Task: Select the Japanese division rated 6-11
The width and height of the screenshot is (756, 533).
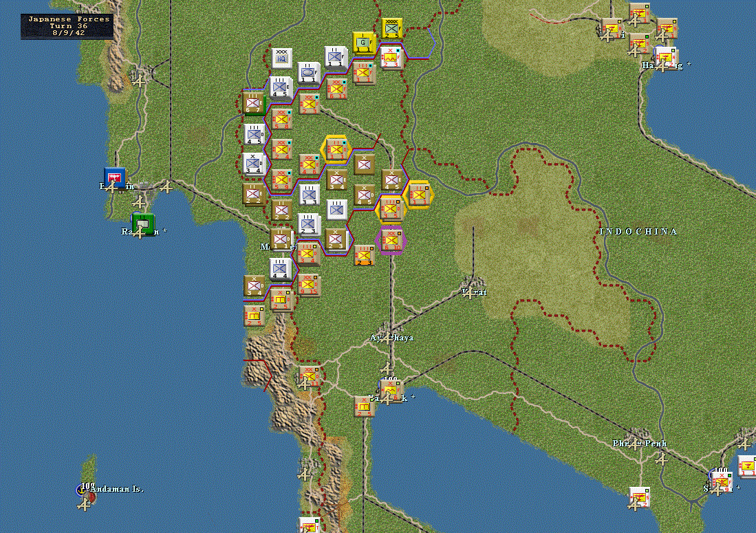Action: (x=336, y=89)
